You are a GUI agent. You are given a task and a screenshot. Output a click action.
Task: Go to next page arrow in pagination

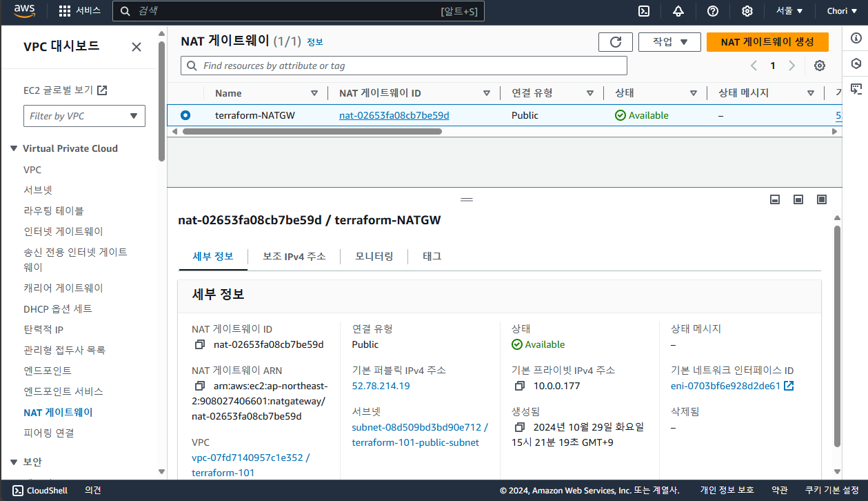tap(791, 66)
